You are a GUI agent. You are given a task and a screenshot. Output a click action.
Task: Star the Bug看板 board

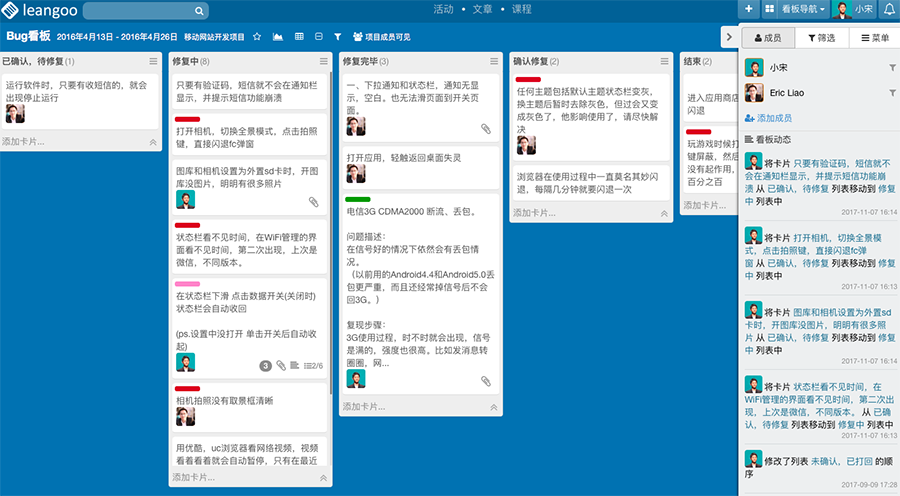click(257, 37)
